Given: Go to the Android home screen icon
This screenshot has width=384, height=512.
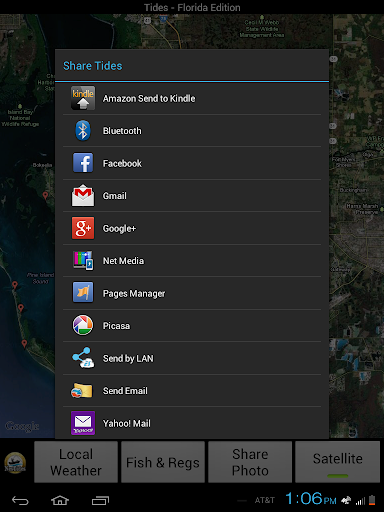Looking at the screenshot, I should point(60,500).
